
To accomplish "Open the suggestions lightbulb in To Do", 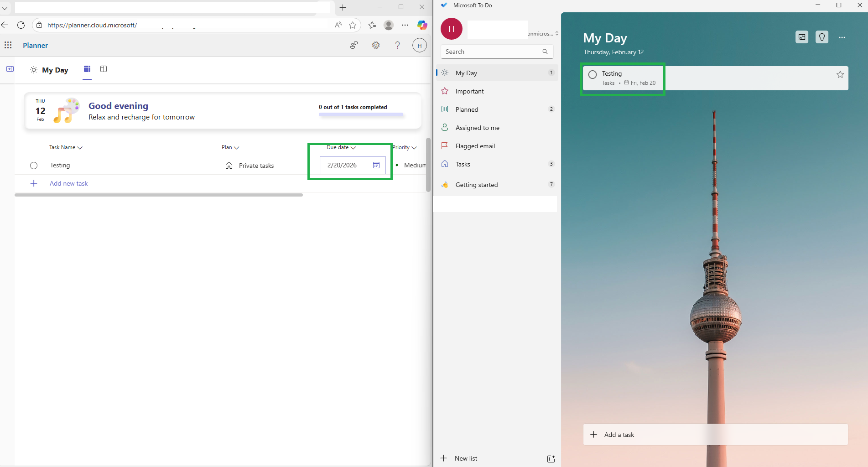I will click(822, 37).
